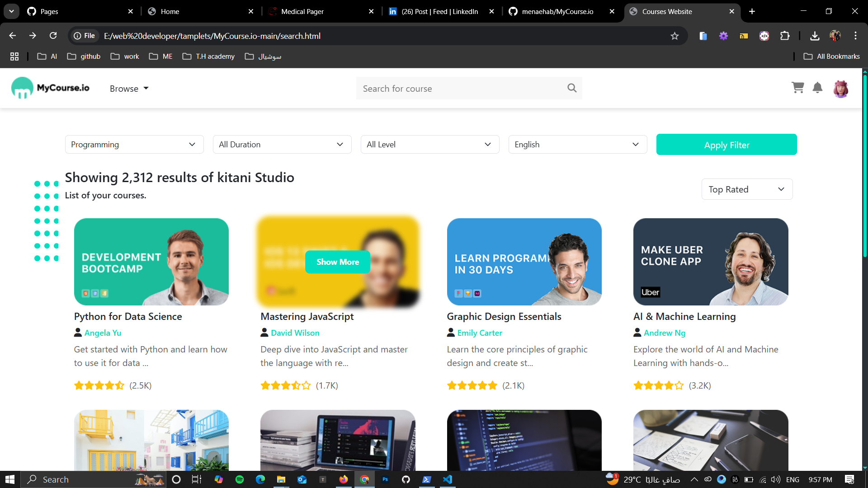Open the English language dropdown

pos(577,145)
